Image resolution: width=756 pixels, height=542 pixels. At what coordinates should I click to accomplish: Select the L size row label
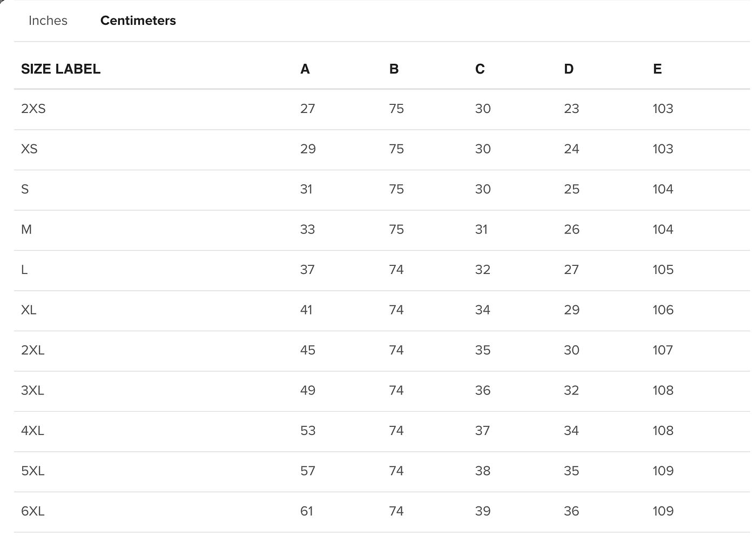[24, 270]
